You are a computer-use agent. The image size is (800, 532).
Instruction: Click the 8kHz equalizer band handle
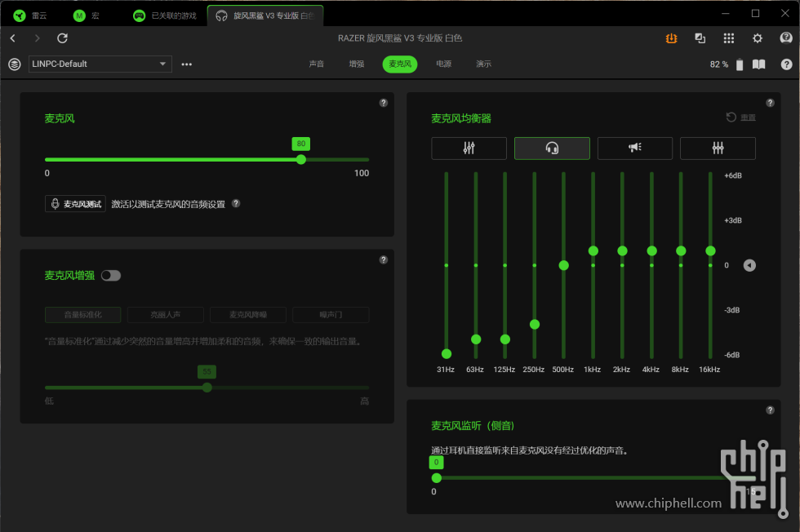(x=681, y=250)
